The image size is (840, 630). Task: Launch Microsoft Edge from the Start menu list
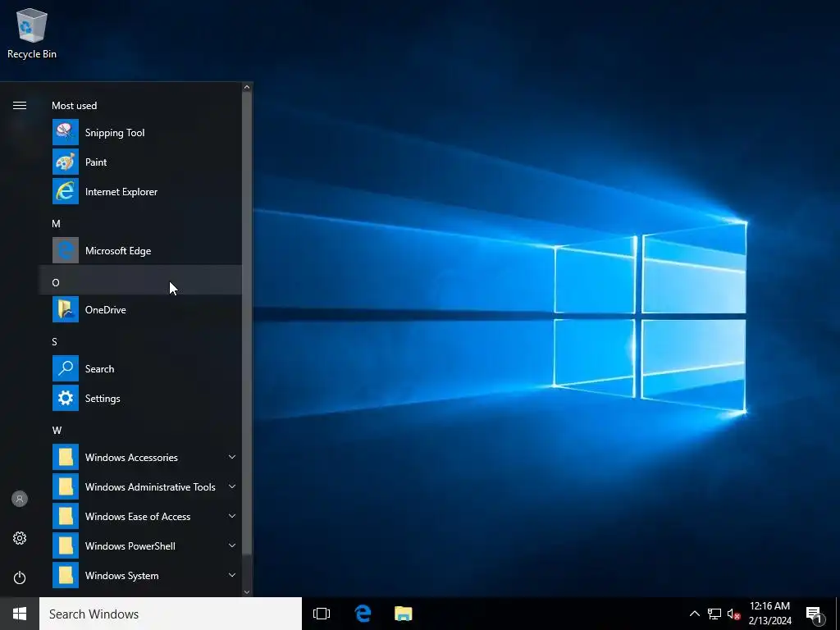coord(140,250)
